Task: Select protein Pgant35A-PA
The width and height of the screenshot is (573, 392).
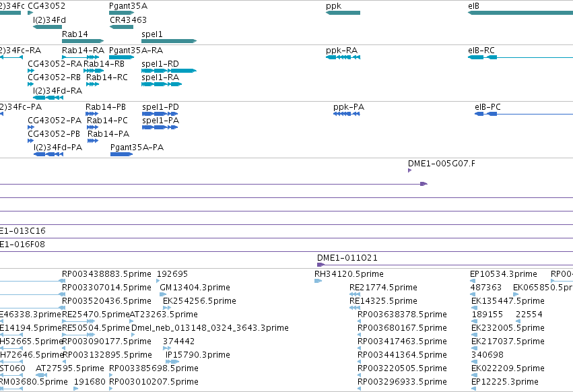Action: point(121,154)
